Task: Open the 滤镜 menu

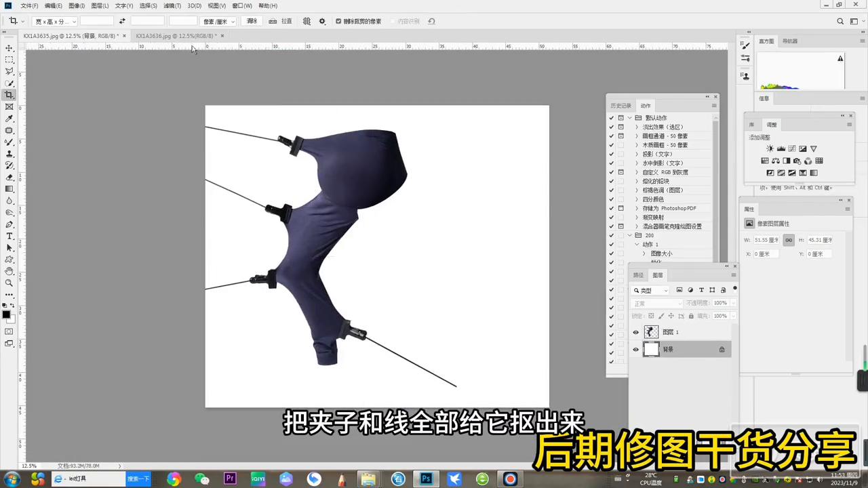Action: (172, 5)
